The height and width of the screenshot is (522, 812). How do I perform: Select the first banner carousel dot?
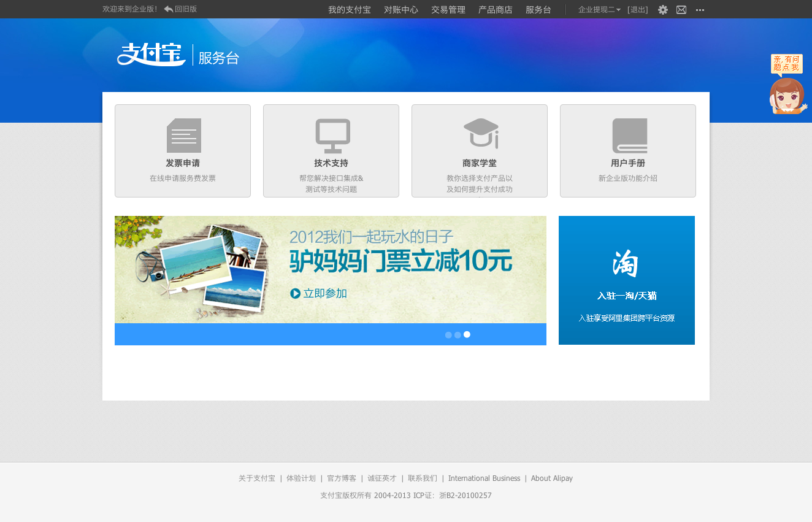click(x=448, y=335)
